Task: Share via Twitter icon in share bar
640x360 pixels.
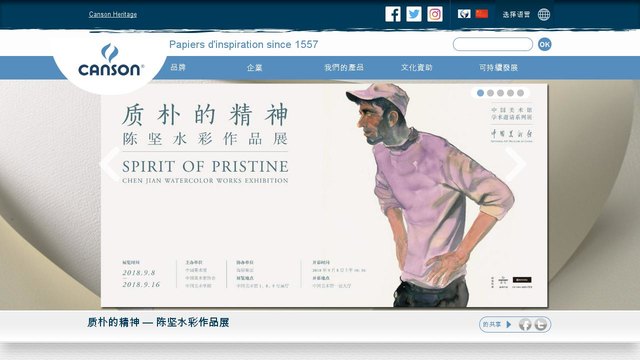Action: [541, 324]
